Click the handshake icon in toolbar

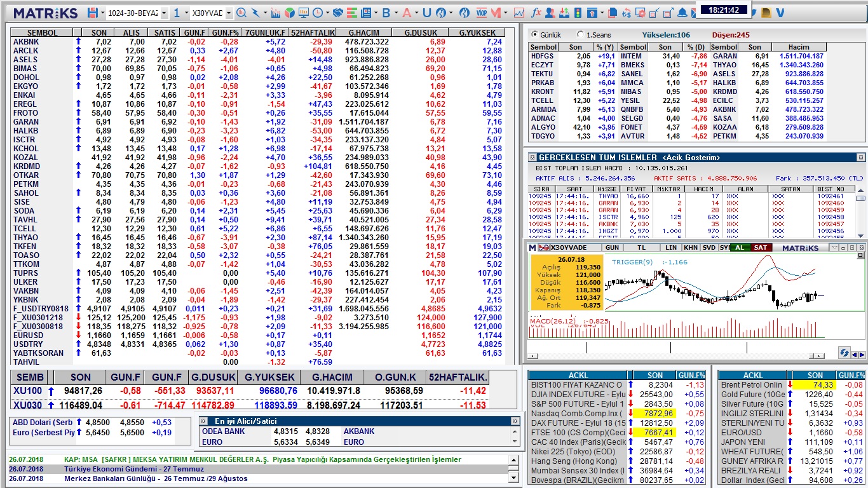coord(338,13)
